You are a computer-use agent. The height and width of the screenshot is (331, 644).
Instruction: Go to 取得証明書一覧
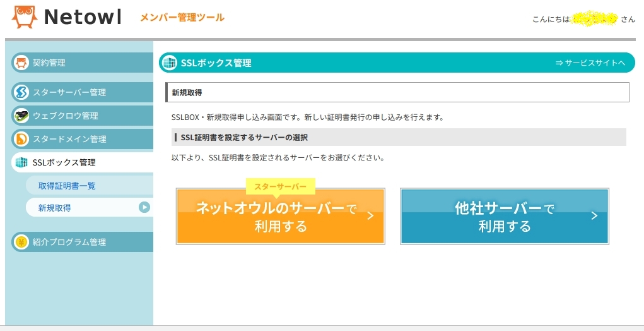[x=90, y=186]
